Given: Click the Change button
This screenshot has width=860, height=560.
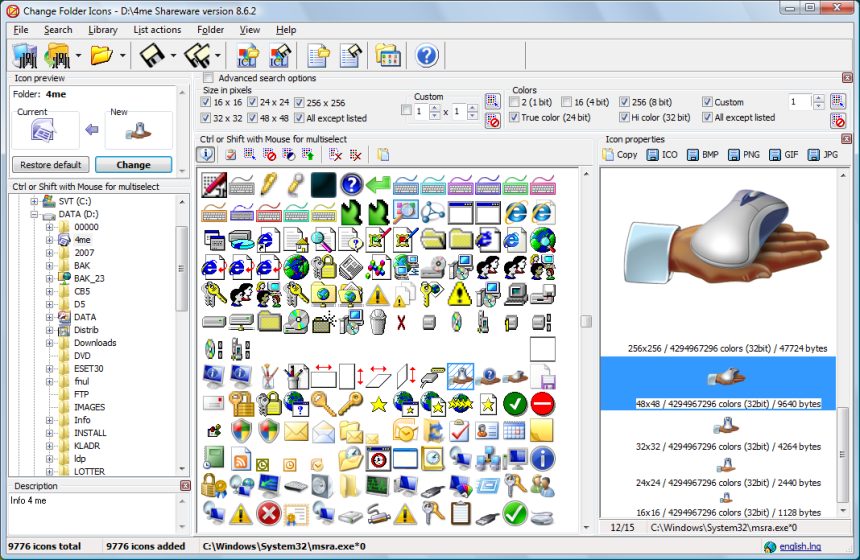Looking at the screenshot, I should (x=133, y=165).
